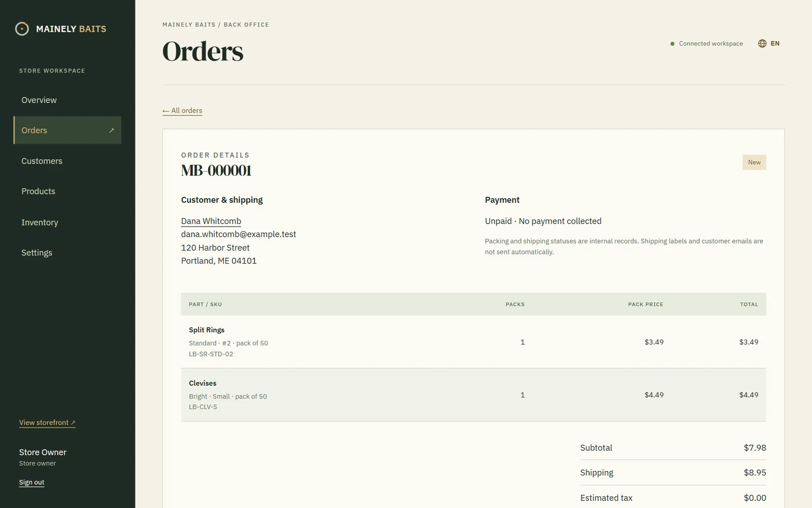
Task: Click the PACK PRICE column header
Action: pyautogui.click(x=646, y=305)
